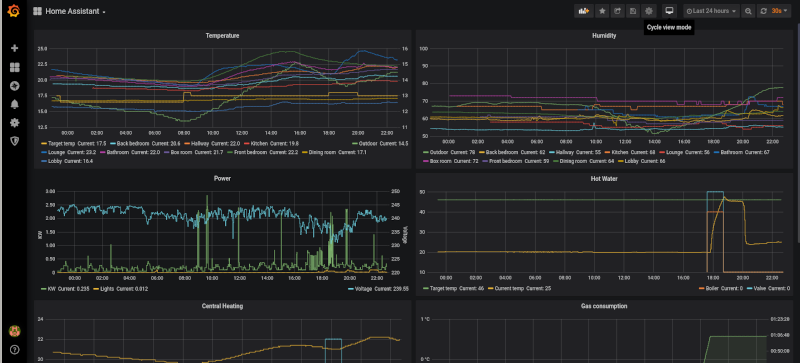800x363 pixels.
Task: Toggle Bathroom series in Humidity legend
Action: click(733, 152)
